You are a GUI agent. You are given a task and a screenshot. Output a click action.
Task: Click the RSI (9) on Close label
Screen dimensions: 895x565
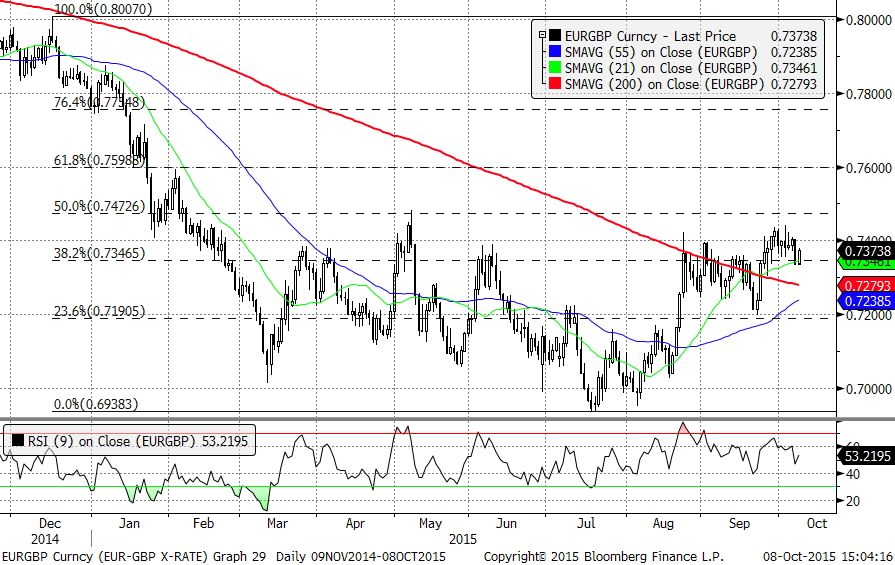pyautogui.click(x=111, y=441)
